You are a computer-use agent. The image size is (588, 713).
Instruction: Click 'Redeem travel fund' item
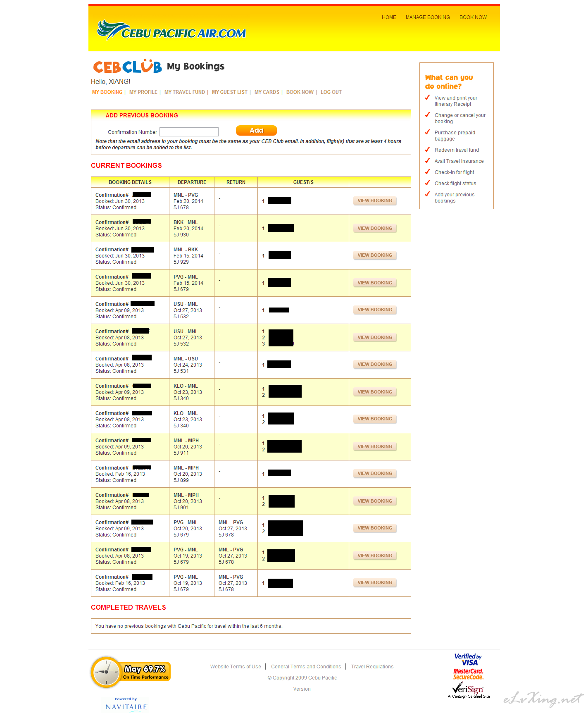click(457, 150)
